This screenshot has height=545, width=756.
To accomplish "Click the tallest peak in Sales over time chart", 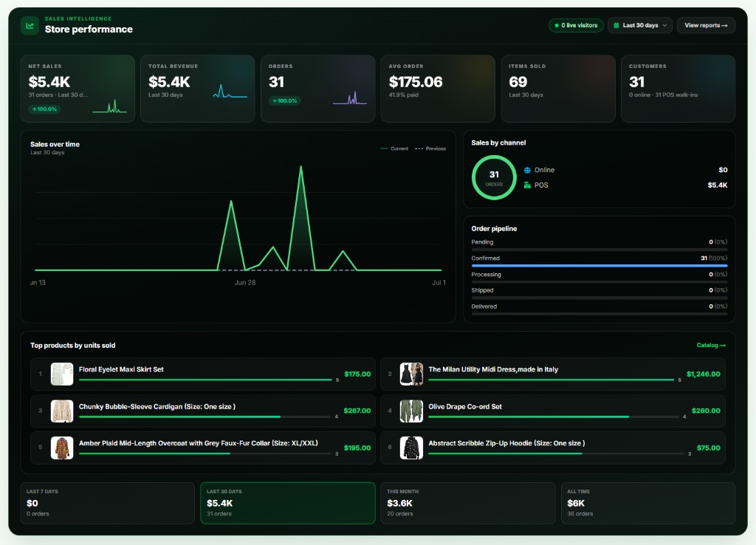I will tap(301, 167).
